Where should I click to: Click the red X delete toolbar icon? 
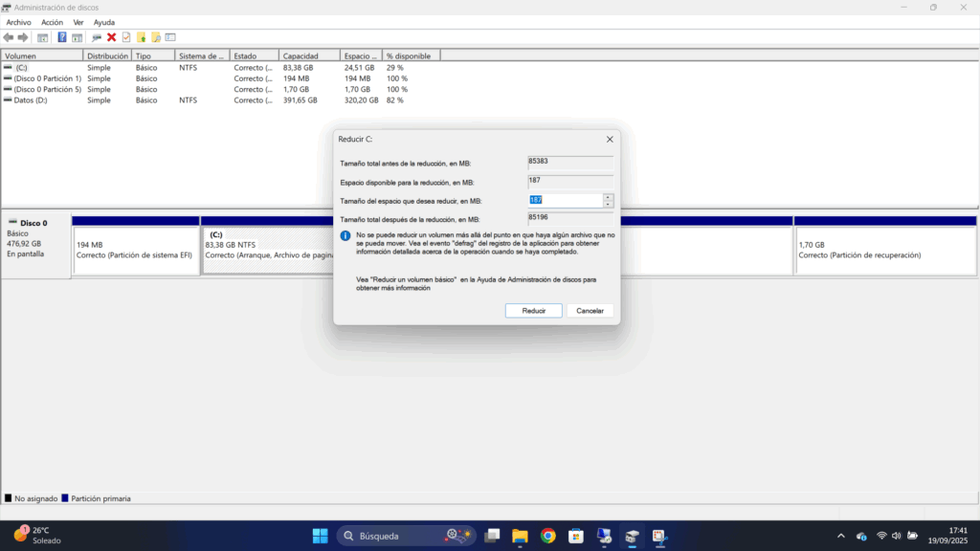coord(111,36)
